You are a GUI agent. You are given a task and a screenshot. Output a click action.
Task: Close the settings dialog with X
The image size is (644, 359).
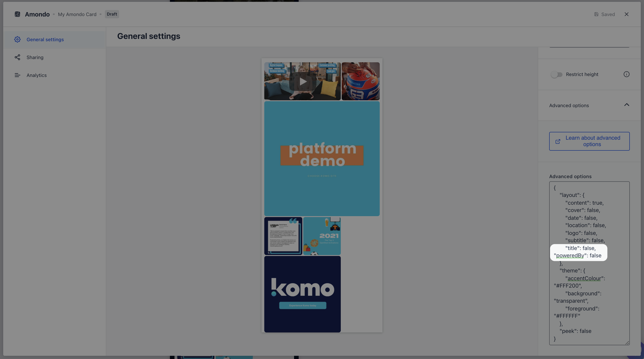[626, 14]
